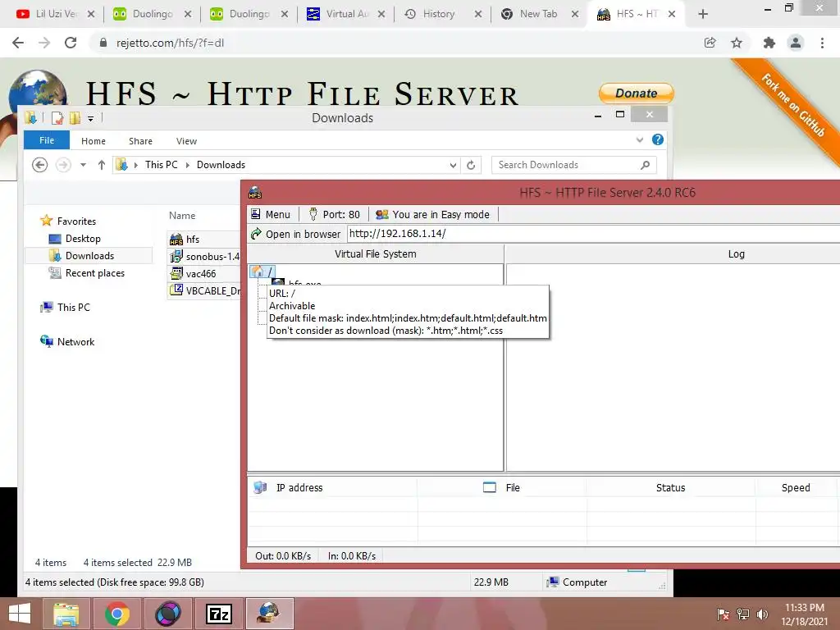Image resolution: width=840 pixels, height=630 pixels.
Task: Click the Donate button on HFS page
Action: coord(636,94)
